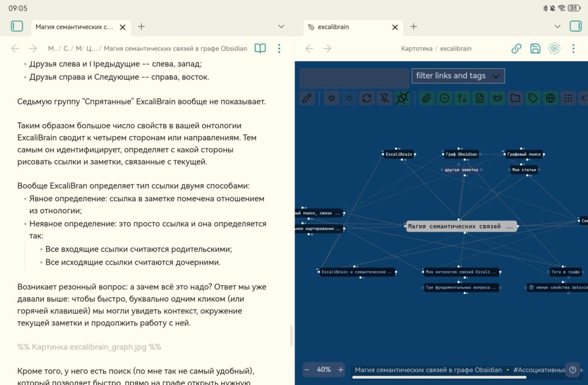The width and height of the screenshot is (588, 385).
Task: Toggle folder nodes visibility in graph
Action: point(515,98)
